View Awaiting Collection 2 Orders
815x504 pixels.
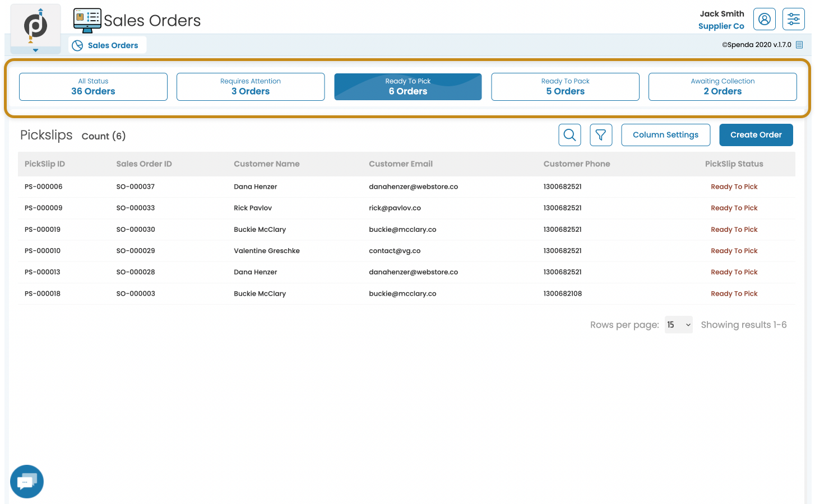tap(723, 87)
